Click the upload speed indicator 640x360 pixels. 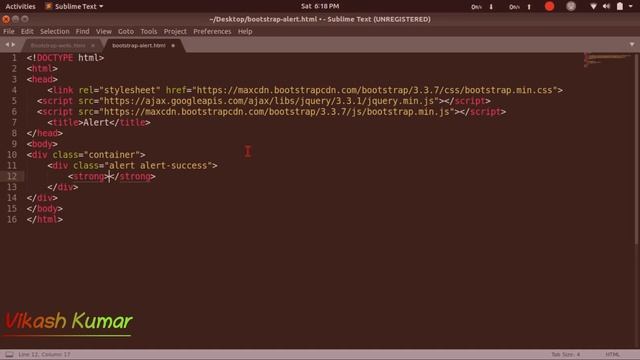point(520,7)
